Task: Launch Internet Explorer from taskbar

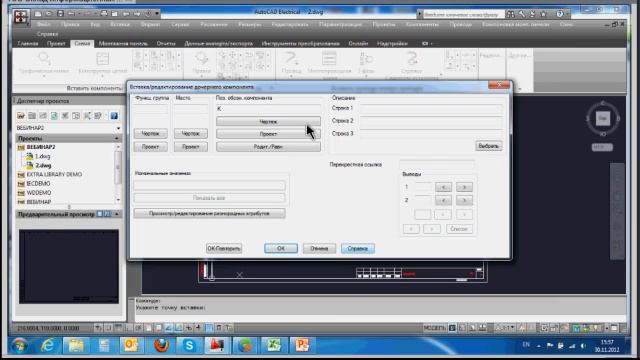Action: click(48, 346)
